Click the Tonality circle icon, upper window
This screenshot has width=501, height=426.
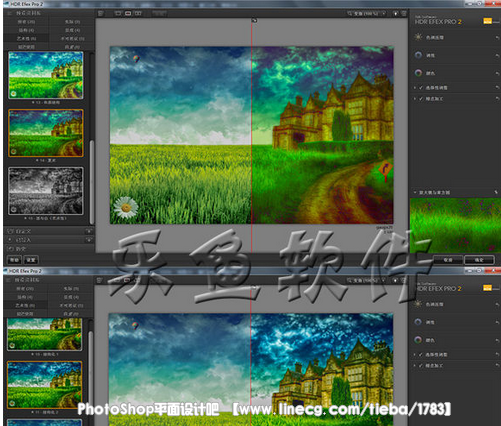tap(418, 55)
